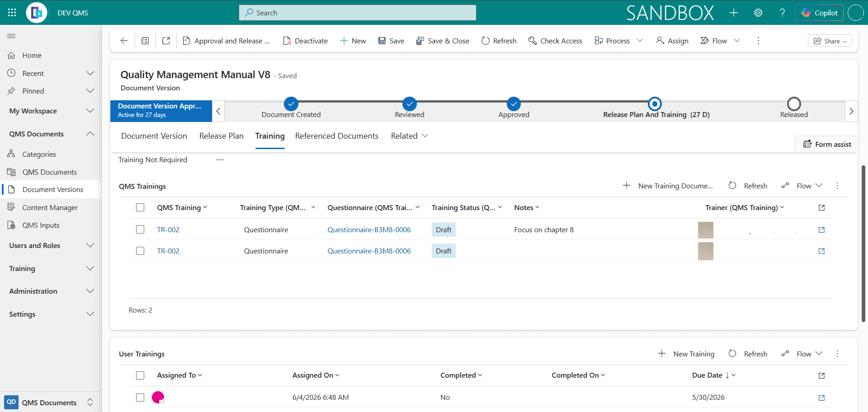Screen dimensions: 868x412
Task: Check the user training row due 5/30/2026
Action: pos(140,398)
